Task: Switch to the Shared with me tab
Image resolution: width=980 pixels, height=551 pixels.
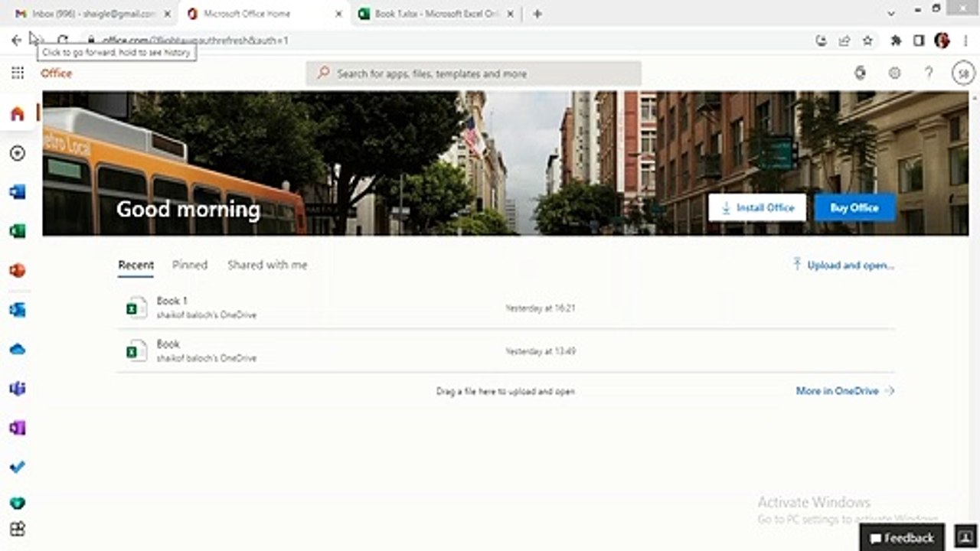Action: [x=267, y=265]
